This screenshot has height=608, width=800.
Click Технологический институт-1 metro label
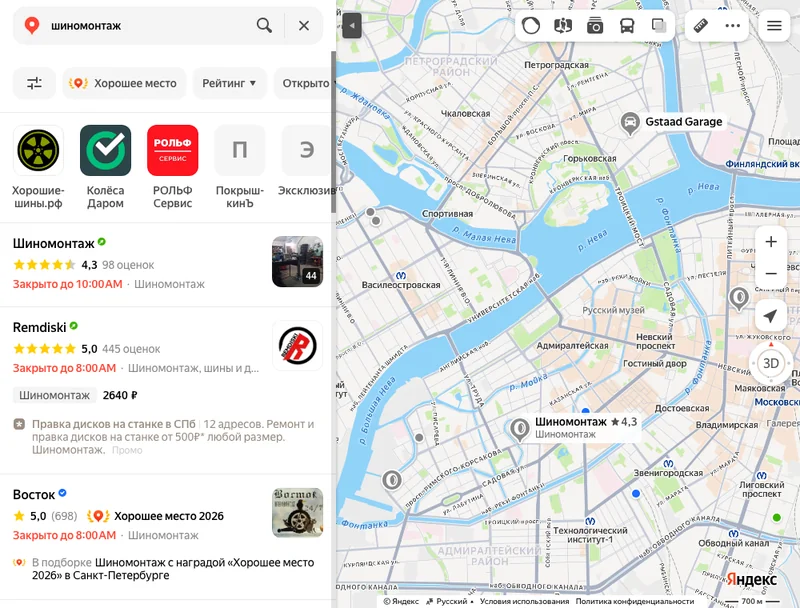[x=590, y=535]
